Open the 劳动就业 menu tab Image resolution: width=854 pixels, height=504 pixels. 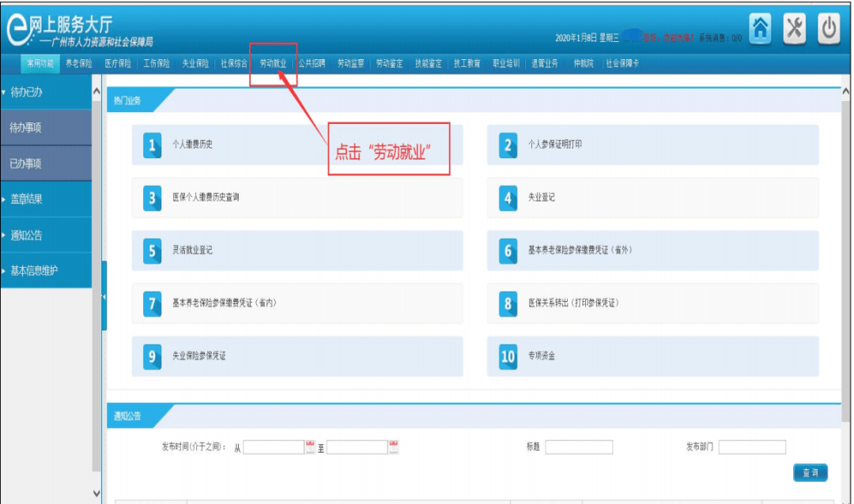tap(273, 64)
